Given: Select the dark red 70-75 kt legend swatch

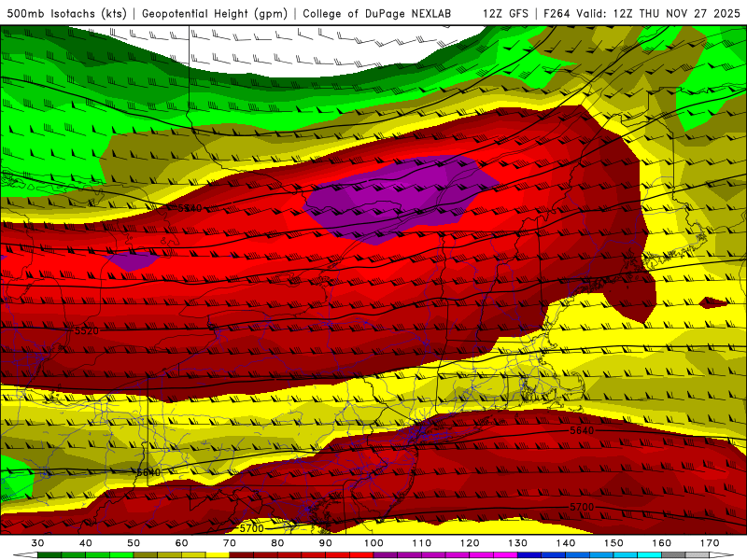Looking at the screenshot, I should coord(242,555).
